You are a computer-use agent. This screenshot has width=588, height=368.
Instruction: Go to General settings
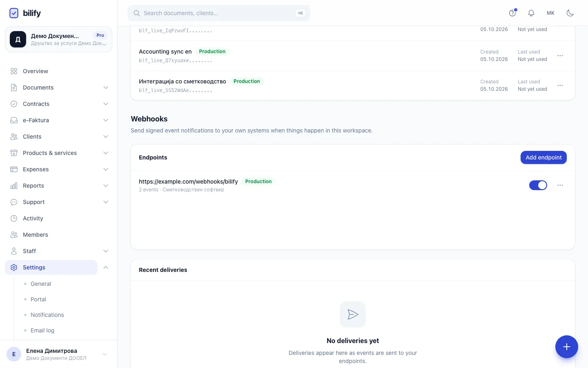click(x=41, y=284)
